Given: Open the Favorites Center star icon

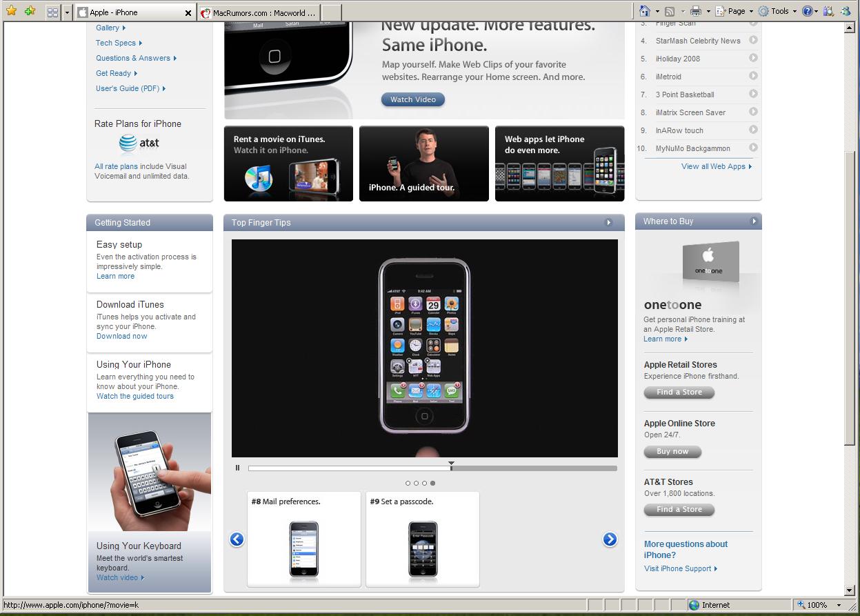Looking at the screenshot, I should pyautogui.click(x=11, y=11).
